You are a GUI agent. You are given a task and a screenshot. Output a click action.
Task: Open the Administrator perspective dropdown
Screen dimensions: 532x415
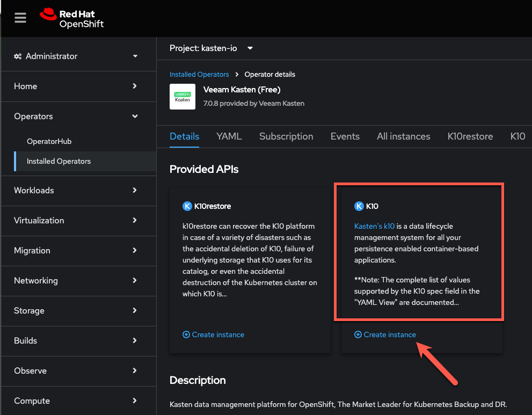tap(76, 56)
